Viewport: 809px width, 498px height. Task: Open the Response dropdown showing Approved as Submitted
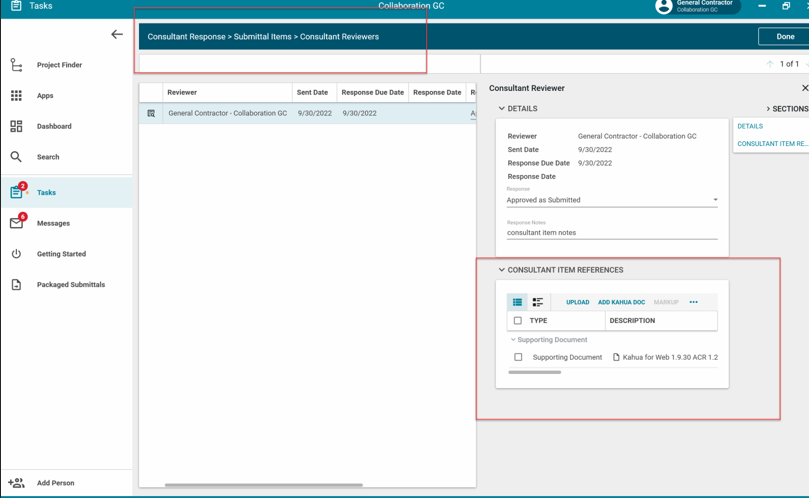coord(612,200)
